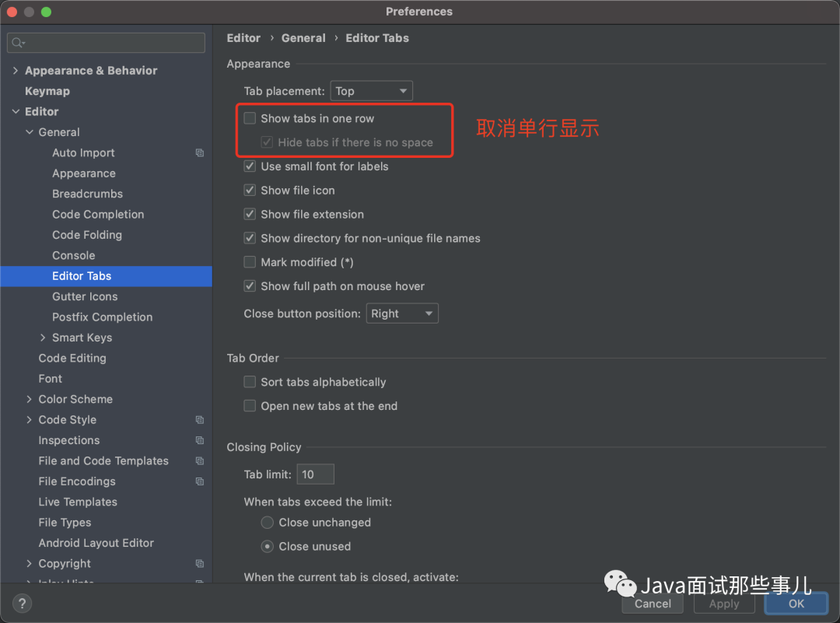Click icon beside File and Code Templates

tap(200, 461)
